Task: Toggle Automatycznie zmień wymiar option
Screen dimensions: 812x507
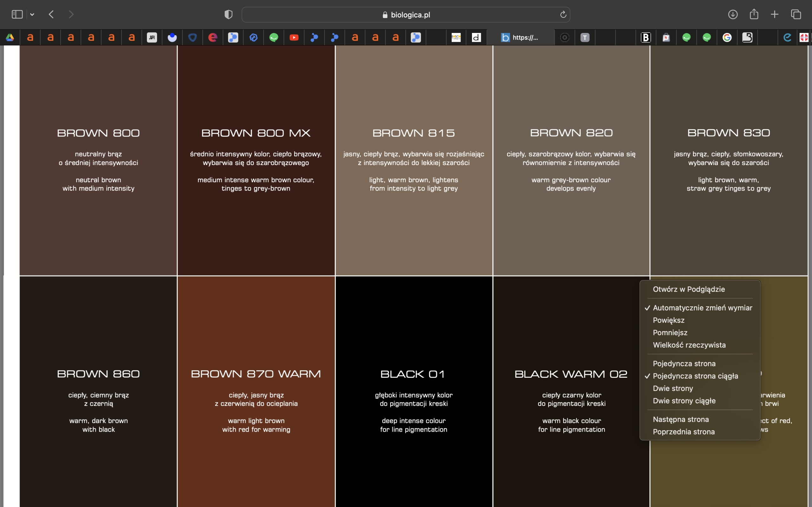Action: pyautogui.click(x=702, y=308)
